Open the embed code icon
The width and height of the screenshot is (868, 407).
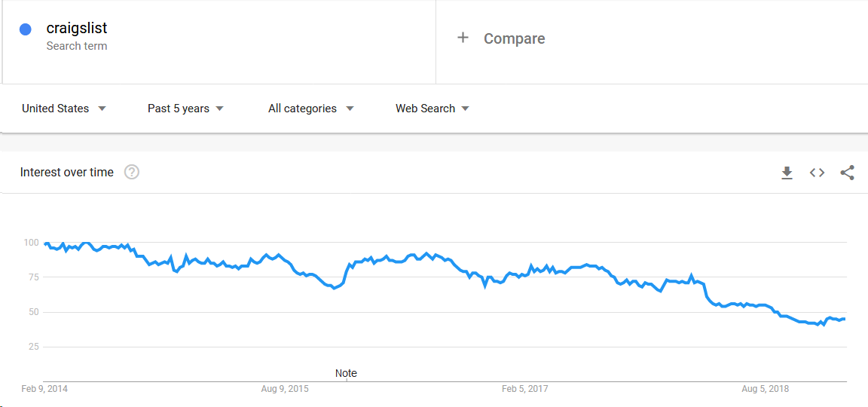817,173
